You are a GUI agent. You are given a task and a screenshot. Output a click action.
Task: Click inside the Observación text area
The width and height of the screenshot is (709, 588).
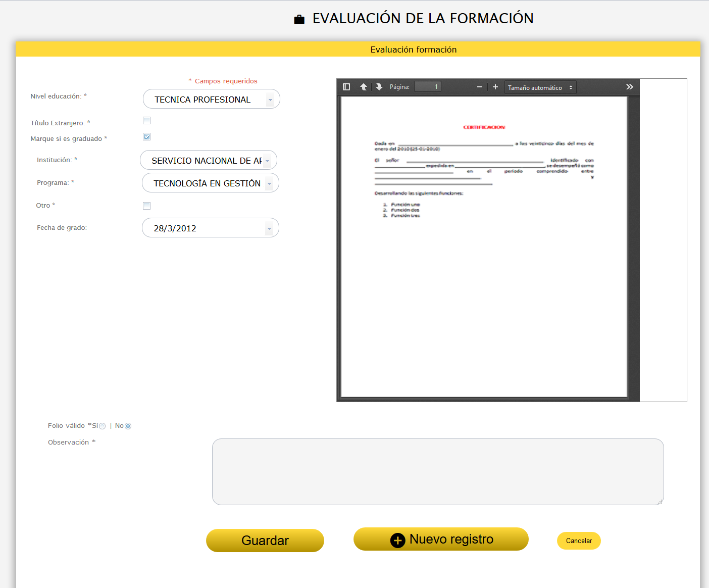pos(438,471)
